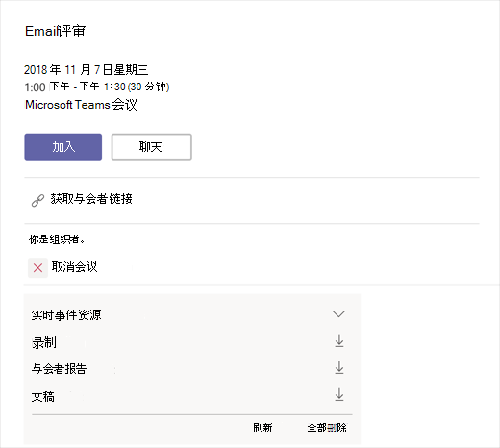This screenshot has width=500, height=448.
Task: Select the 录制 resource row label
Action: point(44,342)
